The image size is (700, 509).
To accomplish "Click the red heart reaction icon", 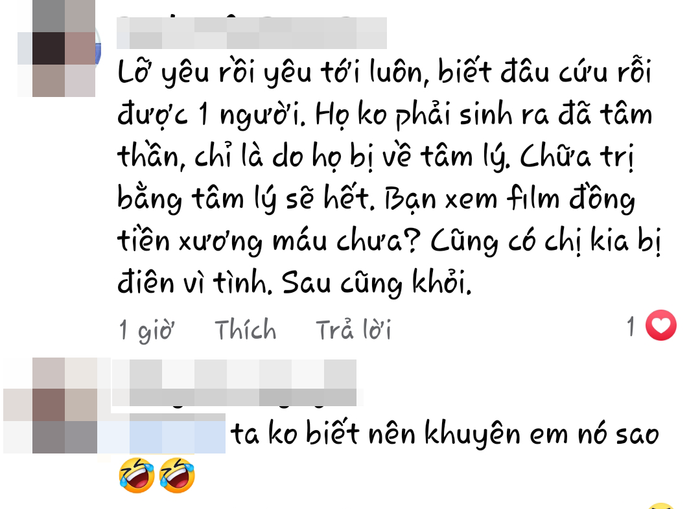I will pos(661,325).
